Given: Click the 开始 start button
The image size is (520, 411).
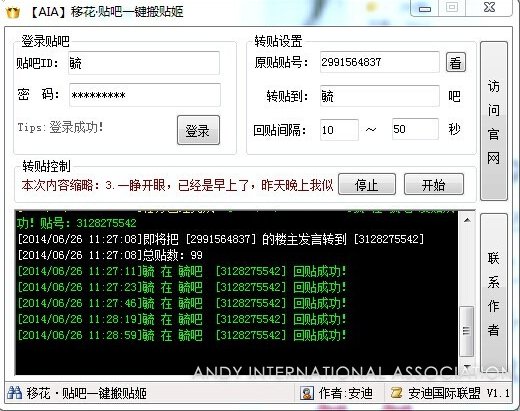Looking at the screenshot, I should [x=434, y=184].
